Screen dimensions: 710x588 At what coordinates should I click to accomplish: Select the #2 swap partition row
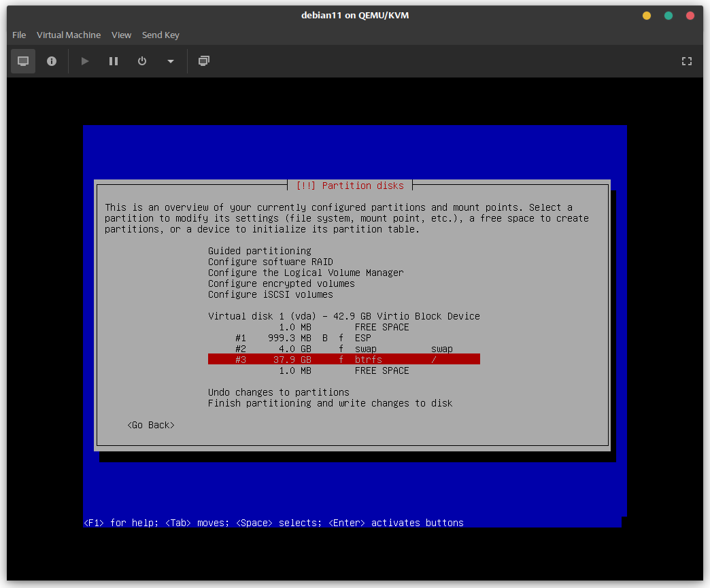click(x=343, y=349)
